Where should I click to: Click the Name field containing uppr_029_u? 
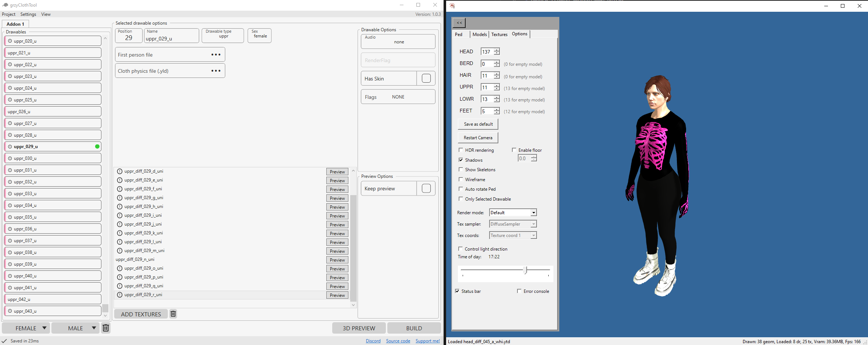tap(172, 36)
